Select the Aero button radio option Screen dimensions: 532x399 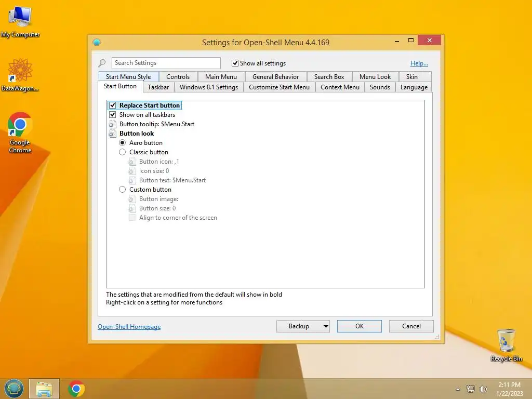(x=123, y=143)
